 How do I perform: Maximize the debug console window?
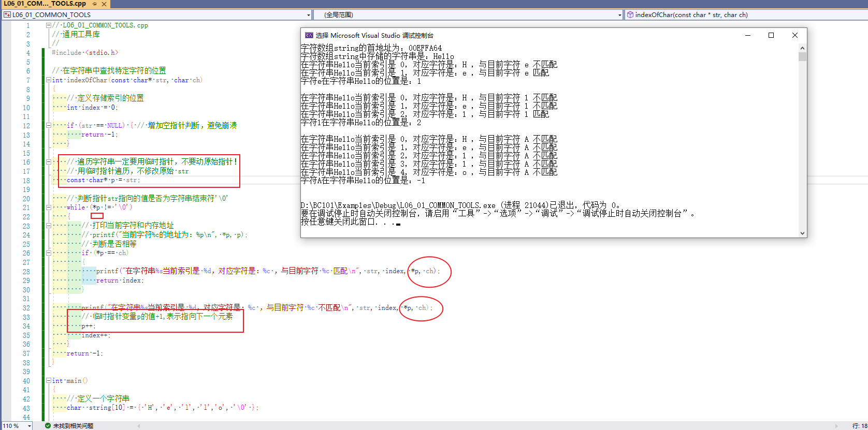point(771,35)
